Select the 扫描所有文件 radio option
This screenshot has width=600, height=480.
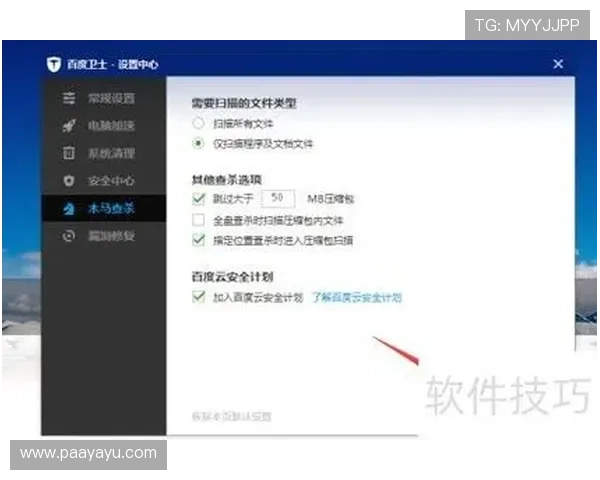[x=198, y=123]
